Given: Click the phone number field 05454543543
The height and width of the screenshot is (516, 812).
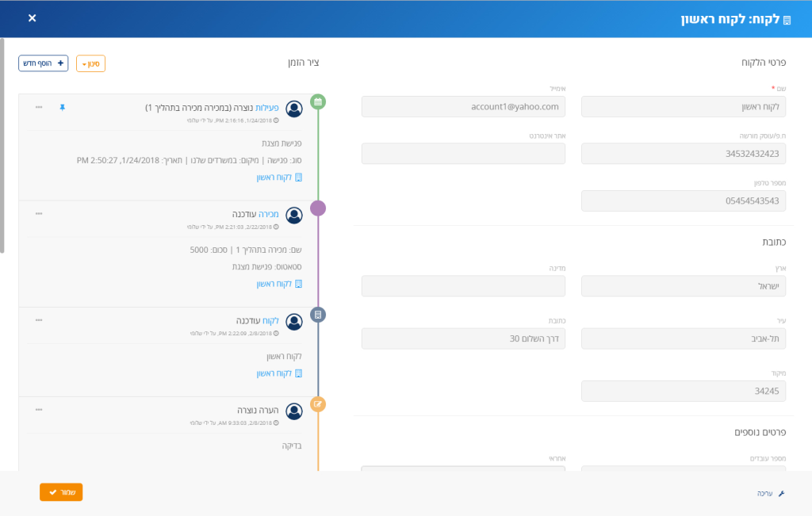Looking at the screenshot, I should pyautogui.click(x=684, y=201).
